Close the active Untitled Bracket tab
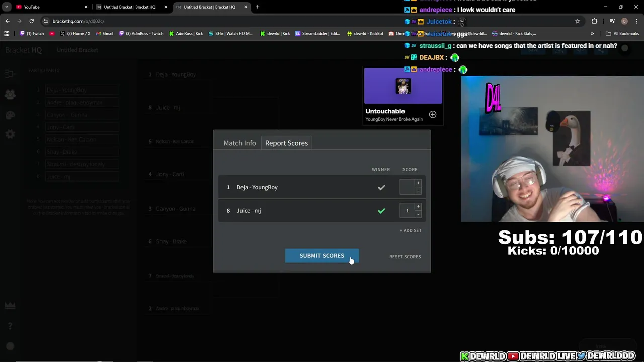 (246, 7)
